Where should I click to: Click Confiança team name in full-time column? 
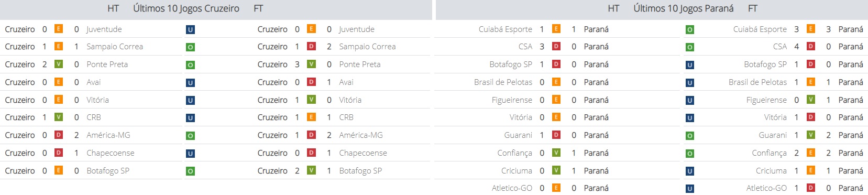769,153
